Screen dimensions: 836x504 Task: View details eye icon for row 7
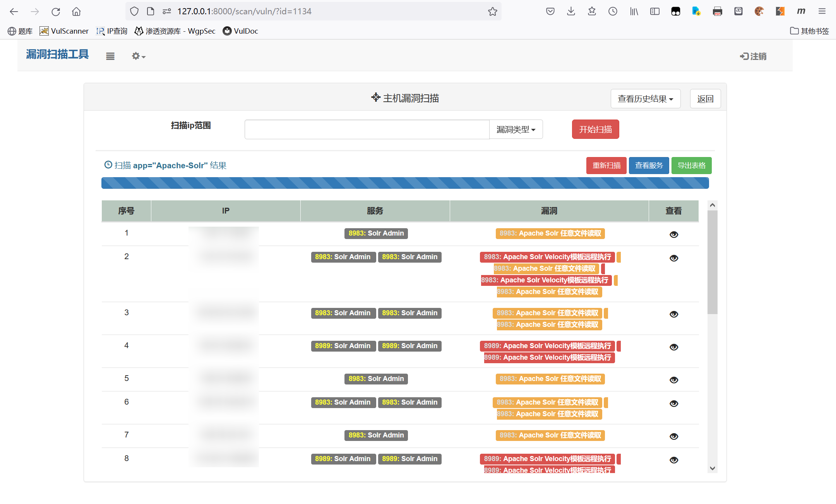pyautogui.click(x=674, y=436)
